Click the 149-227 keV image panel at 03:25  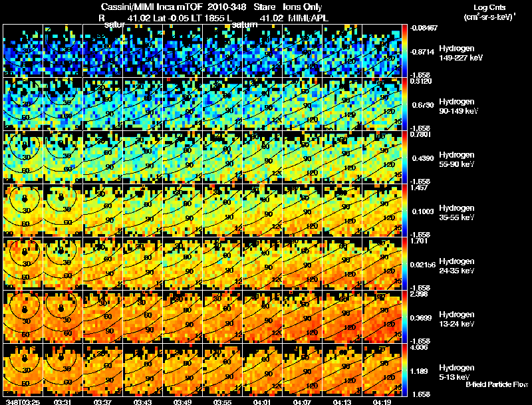point(23,51)
